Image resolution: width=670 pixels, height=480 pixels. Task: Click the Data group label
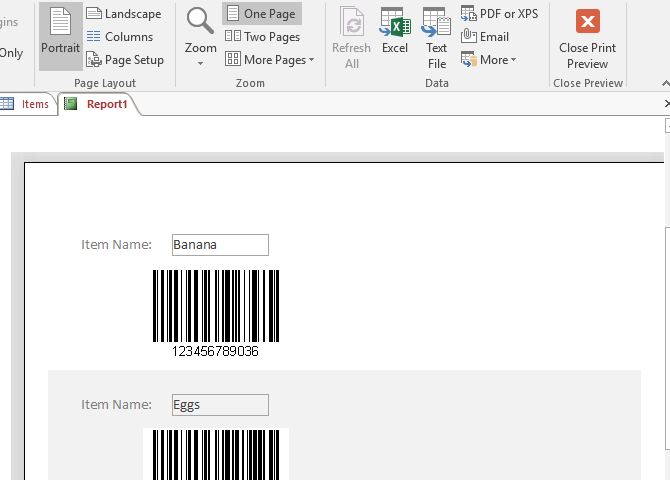point(437,83)
